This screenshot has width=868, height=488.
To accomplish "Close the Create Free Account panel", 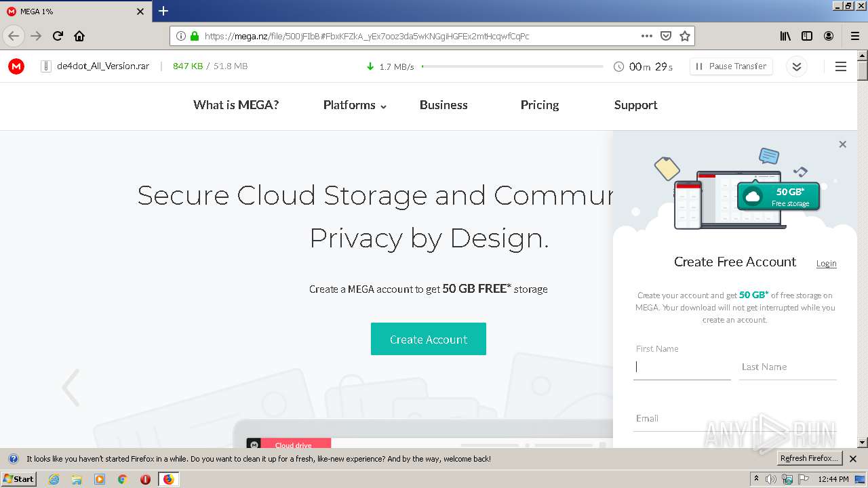I will [x=842, y=144].
